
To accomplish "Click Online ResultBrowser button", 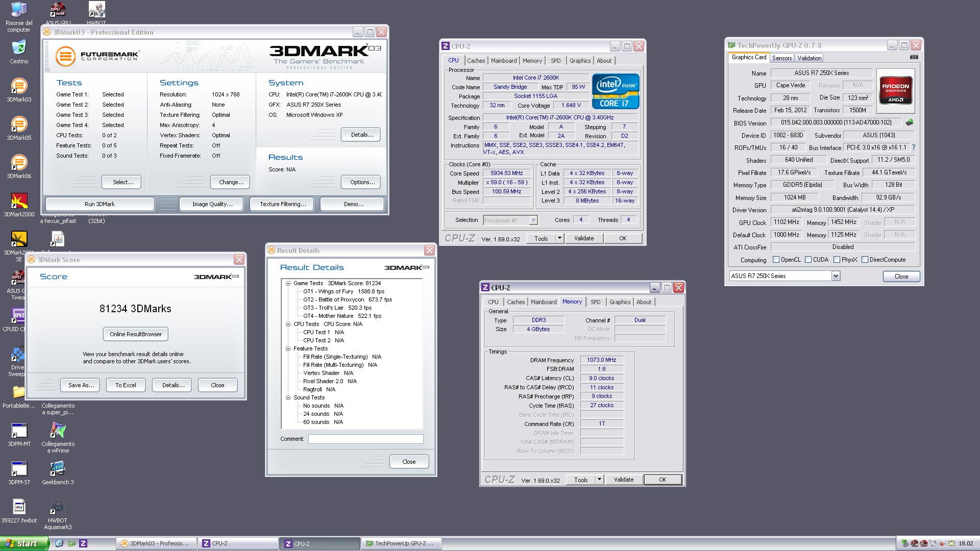I will (136, 334).
